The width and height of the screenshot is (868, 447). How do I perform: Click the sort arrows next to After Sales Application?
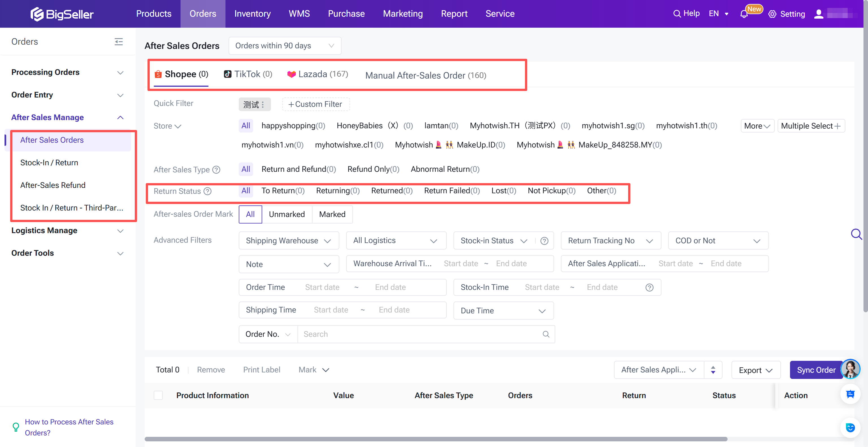pyautogui.click(x=713, y=370)
